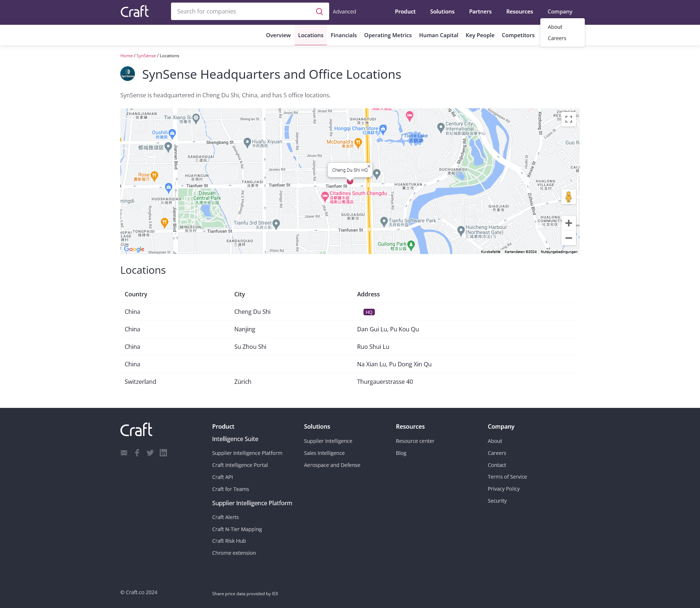This screenshot has height=608, width=700.
Task: Click the SynSense company logo
Action: click(128, 74)
